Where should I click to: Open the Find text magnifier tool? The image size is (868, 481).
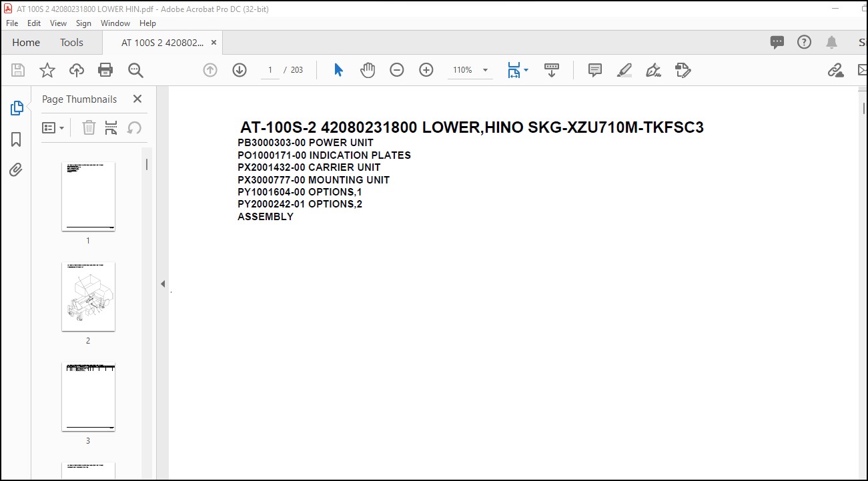[x=135, y=70]
